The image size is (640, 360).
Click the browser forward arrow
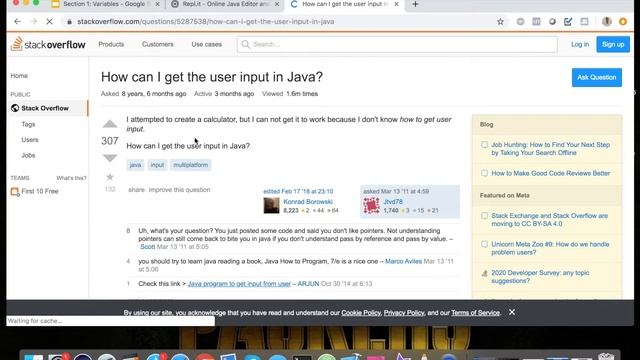[33, 21]
